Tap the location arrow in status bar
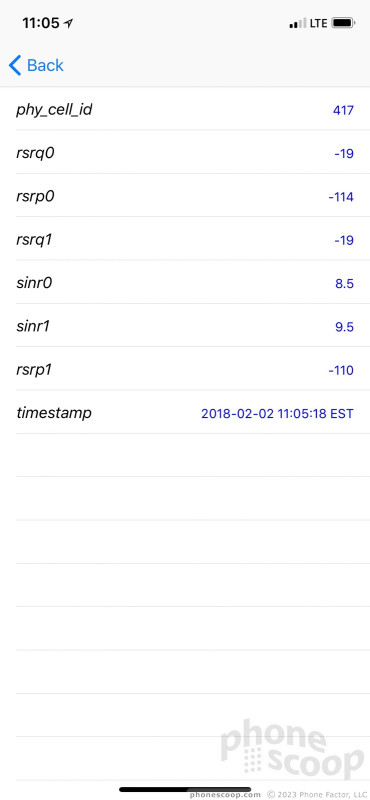The image size is (370, 800). coord(68,23)
